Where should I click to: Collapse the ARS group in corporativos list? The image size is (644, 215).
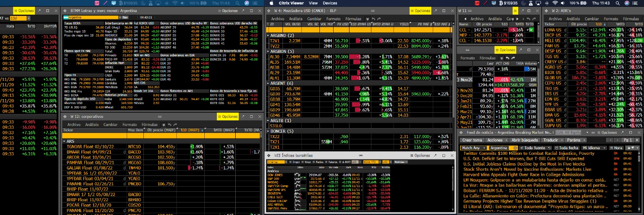[x=64, y=141]
